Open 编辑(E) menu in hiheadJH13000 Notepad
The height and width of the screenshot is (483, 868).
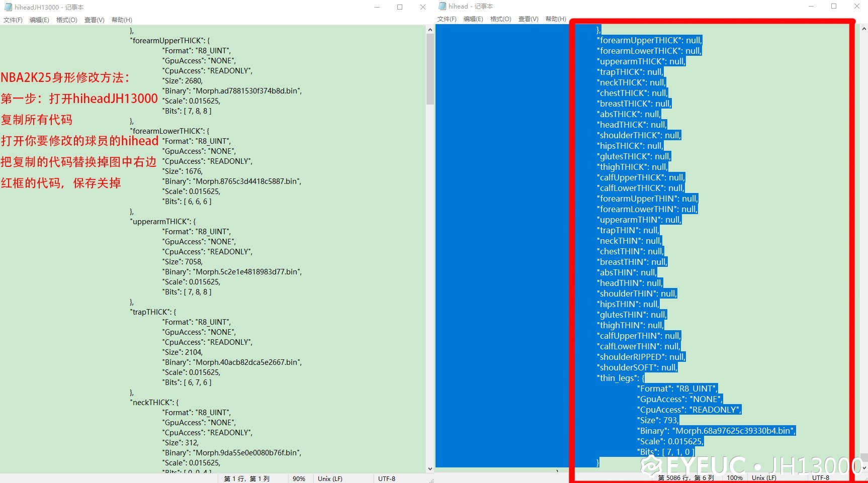point(39,20)
